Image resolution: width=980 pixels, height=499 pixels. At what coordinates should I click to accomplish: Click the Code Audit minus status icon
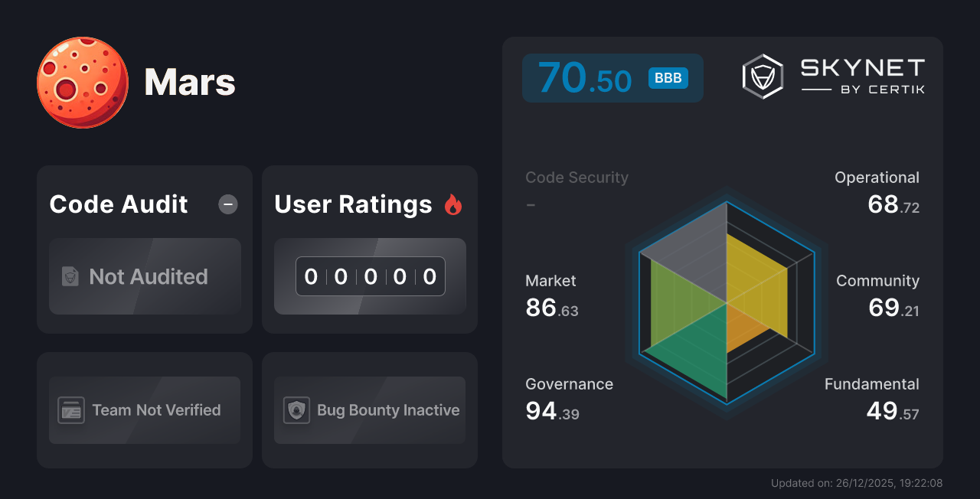[x=228, y=204]
